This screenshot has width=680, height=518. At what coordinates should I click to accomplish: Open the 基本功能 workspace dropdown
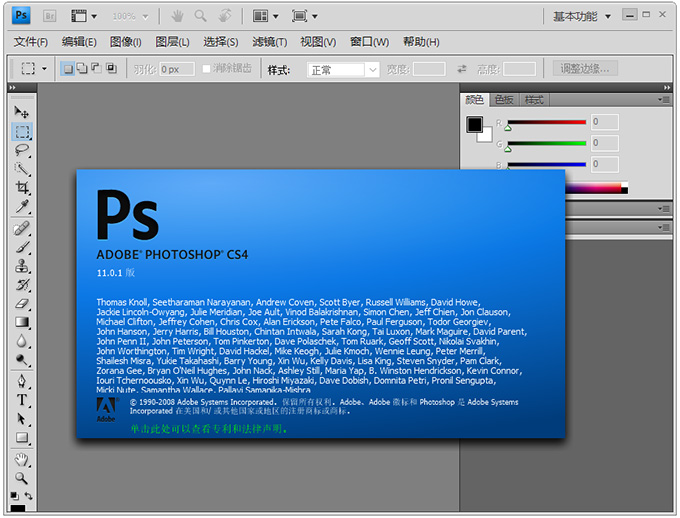[580, 16]
